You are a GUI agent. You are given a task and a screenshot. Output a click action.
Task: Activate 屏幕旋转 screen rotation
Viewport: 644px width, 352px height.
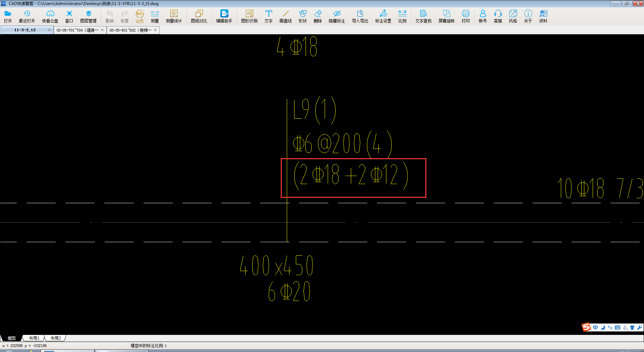446,16
